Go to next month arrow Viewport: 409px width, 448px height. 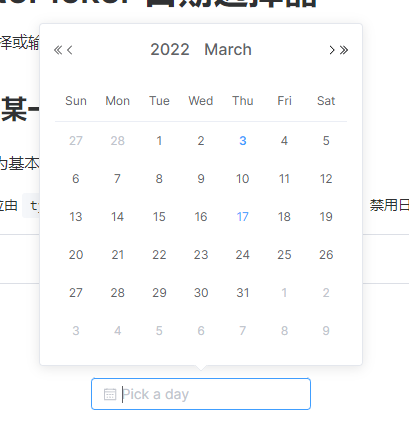coord(332,50)
